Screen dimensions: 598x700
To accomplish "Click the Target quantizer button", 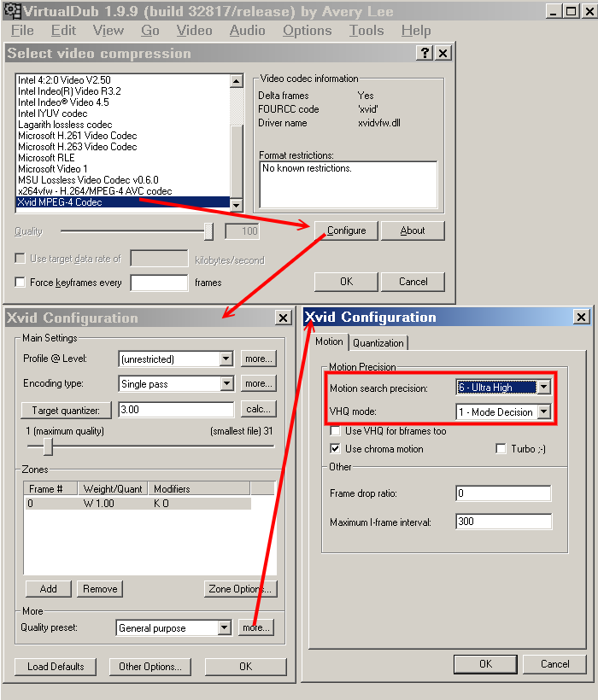I will point(66,410).
